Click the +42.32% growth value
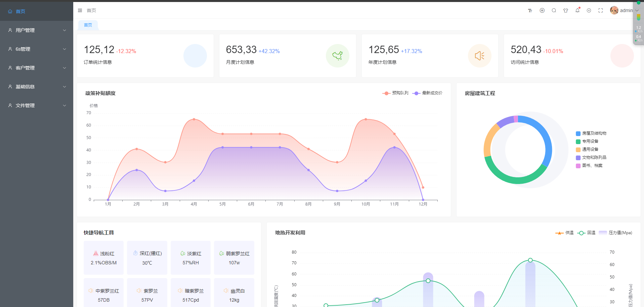644x307 pixels. point(269,51)
